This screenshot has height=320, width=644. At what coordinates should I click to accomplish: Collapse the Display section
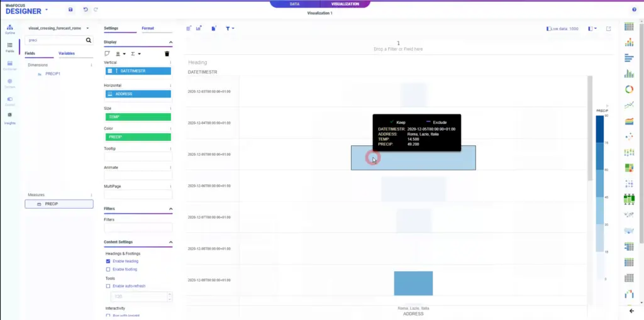pyautogui.click(x=170, y=42)
